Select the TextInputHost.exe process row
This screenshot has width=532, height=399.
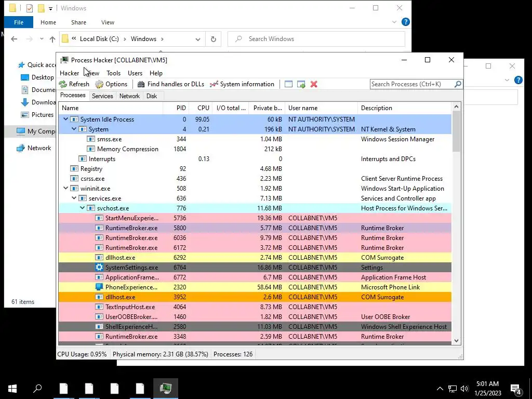click(x=255, y=307)
